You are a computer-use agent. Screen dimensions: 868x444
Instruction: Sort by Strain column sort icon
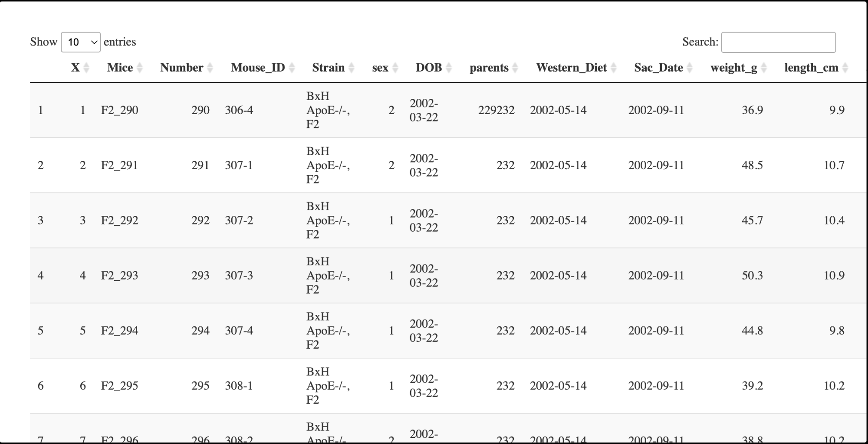pos(352,68)
